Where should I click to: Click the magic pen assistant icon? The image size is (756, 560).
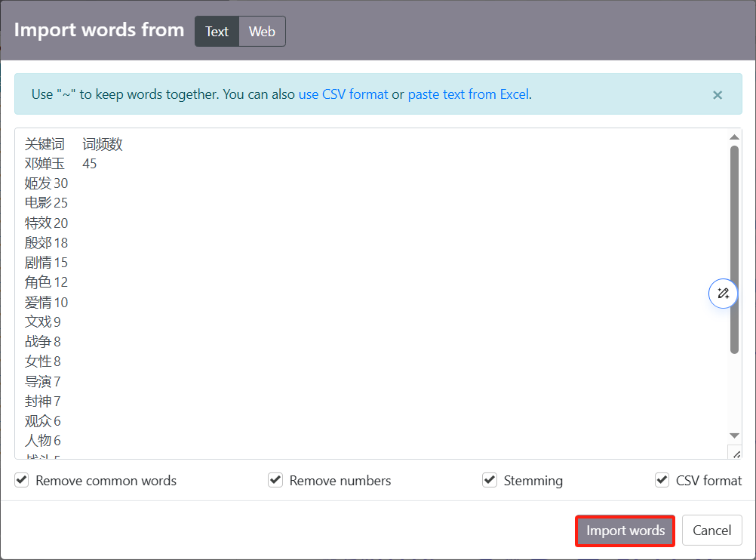[723, 294]
